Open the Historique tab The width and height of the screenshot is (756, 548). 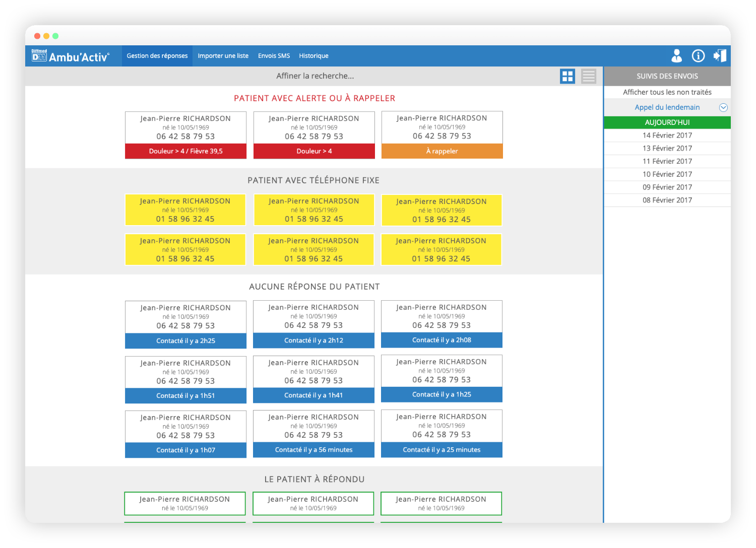313,56
